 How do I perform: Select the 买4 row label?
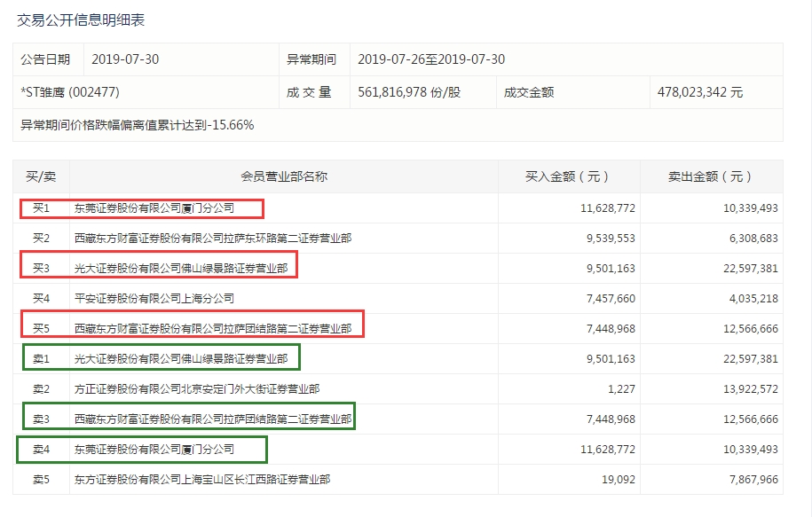pyautogui.click(x=41, y=298)
